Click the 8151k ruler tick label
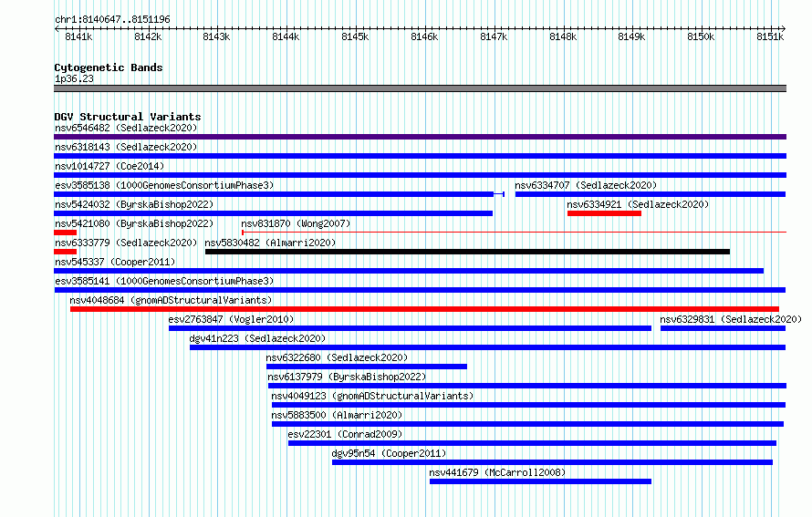The height and width of the screenshot is (517, 812). coord(770,36)
